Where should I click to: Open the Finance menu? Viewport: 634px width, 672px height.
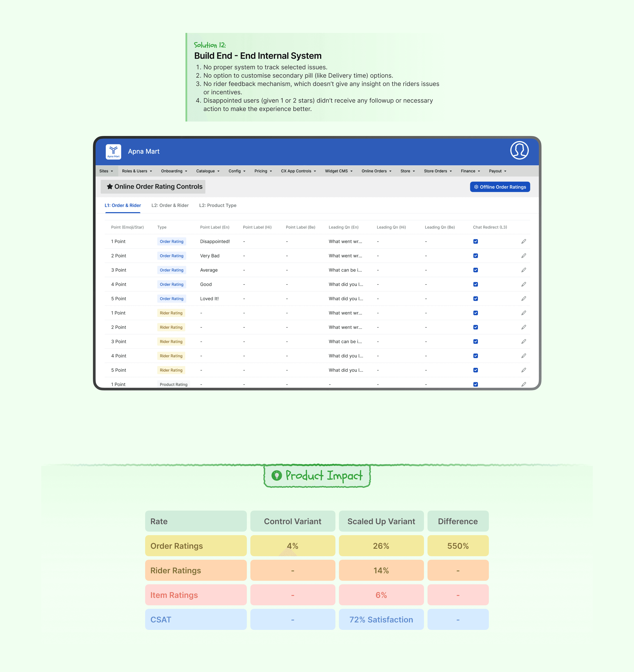470,171
